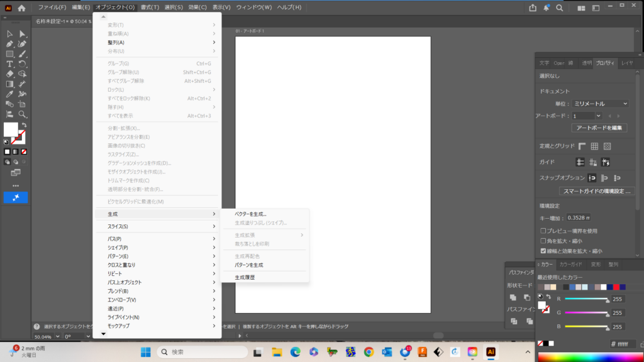
Task: Select the Pen tool in toolbar
Action: [x=9, y=44]
